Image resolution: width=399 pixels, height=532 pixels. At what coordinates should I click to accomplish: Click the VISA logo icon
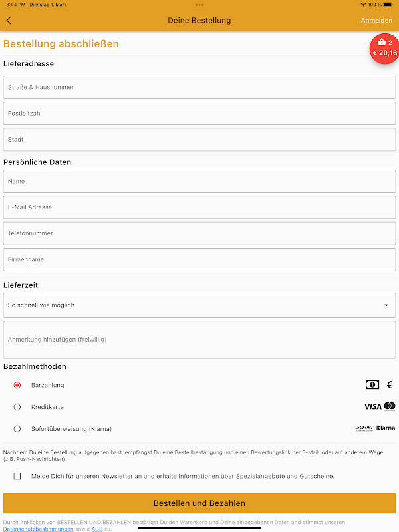(x=372, y=406)
